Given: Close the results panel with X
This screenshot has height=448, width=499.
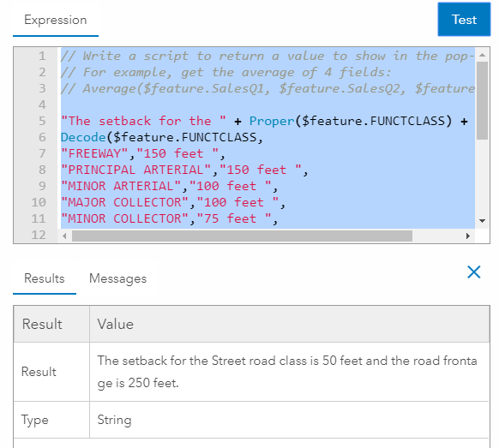Looking at the screenshot, I should pyautogui.click(x=474, y=272).
